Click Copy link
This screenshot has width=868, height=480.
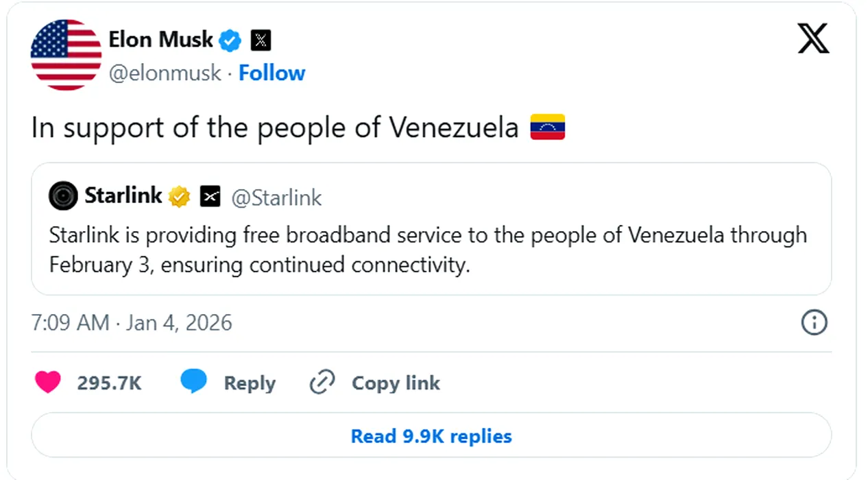tap(395, 383)
